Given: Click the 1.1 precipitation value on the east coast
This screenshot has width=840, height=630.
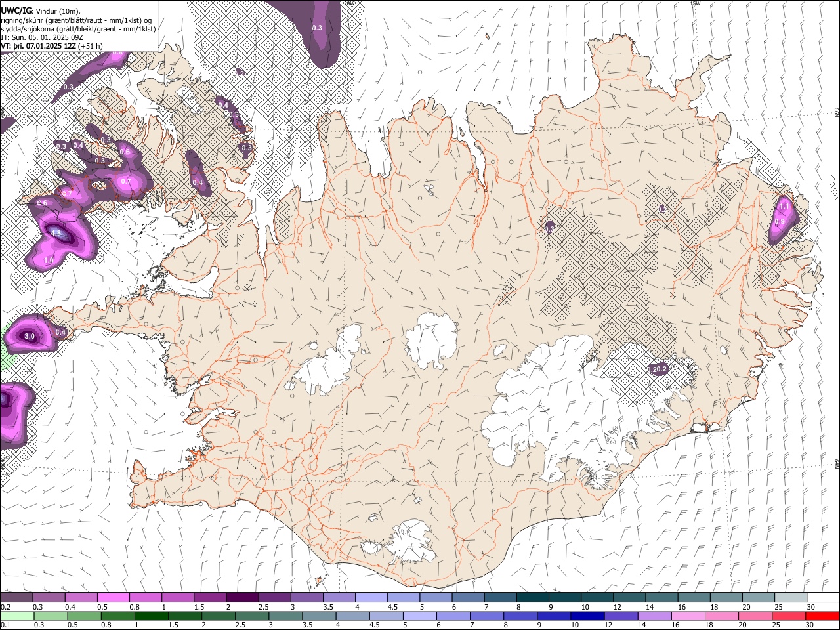Looking at the screenshot, I should pyautogui.click(x=784, y=207).
